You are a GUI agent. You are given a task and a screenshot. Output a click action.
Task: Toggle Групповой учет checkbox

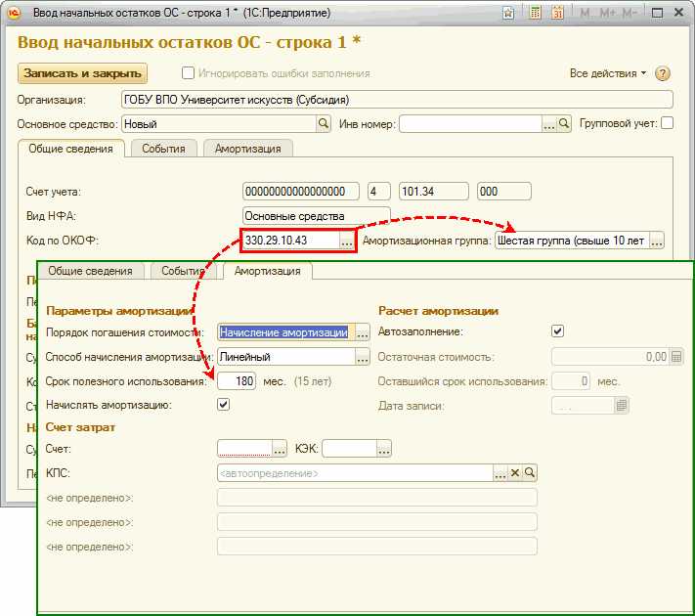click(x=667, y=123)
